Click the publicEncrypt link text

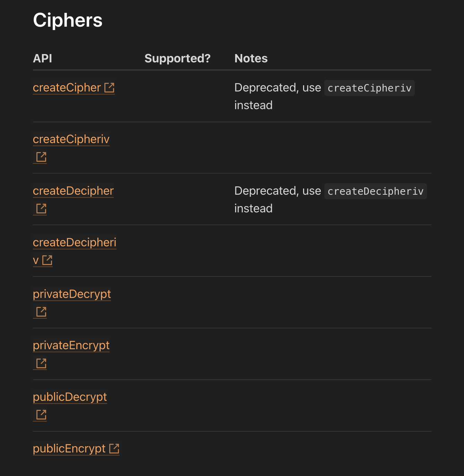69,449
